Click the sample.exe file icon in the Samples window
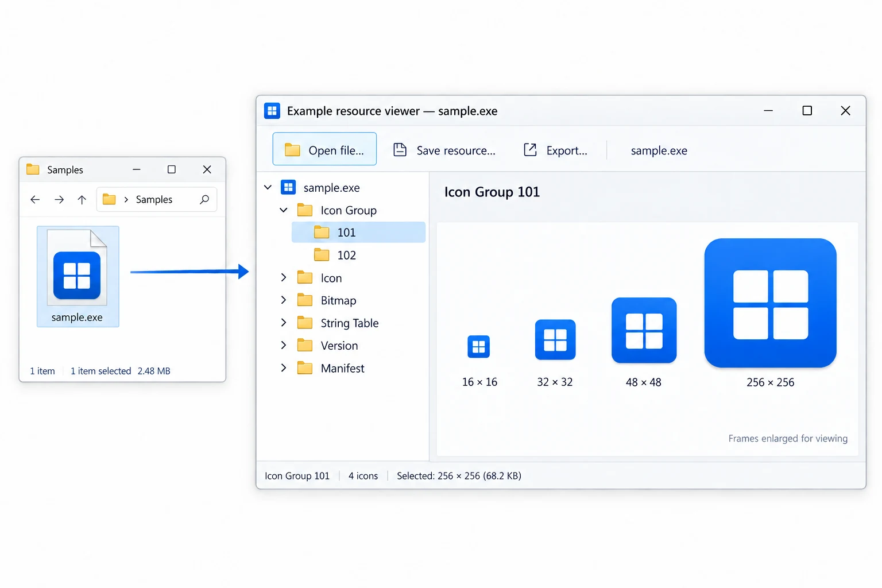Viewport: 882px width, 588px height. 77,275
